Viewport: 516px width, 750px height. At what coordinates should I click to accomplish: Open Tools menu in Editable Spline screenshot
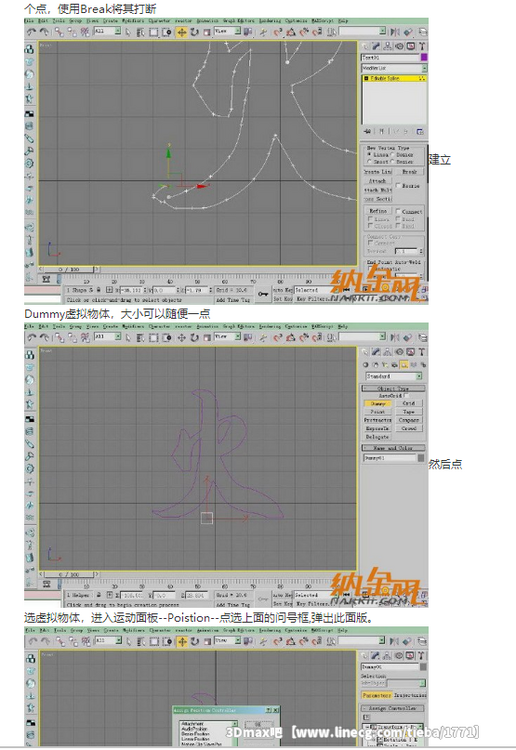59,21
